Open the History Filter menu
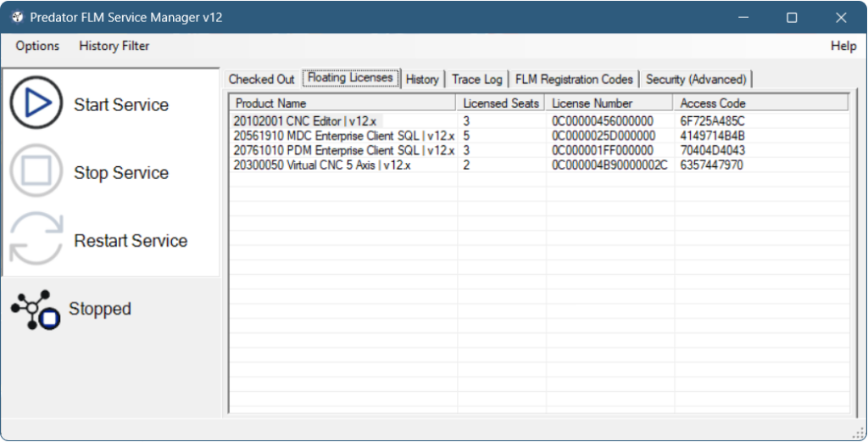868x442 pixels. (114, 46)
